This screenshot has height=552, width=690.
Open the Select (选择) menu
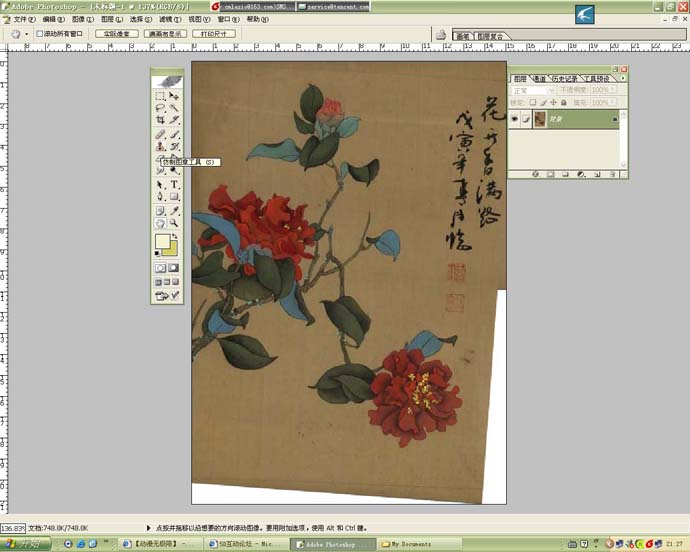click(141, 19)
